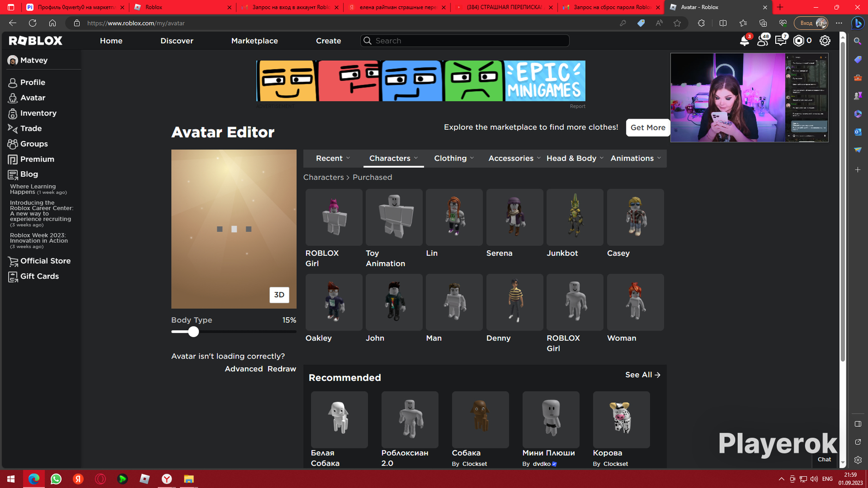Screen dimensions: 868x488
Task: Click the Inventory sidebar icon
Action: [13, 114]
